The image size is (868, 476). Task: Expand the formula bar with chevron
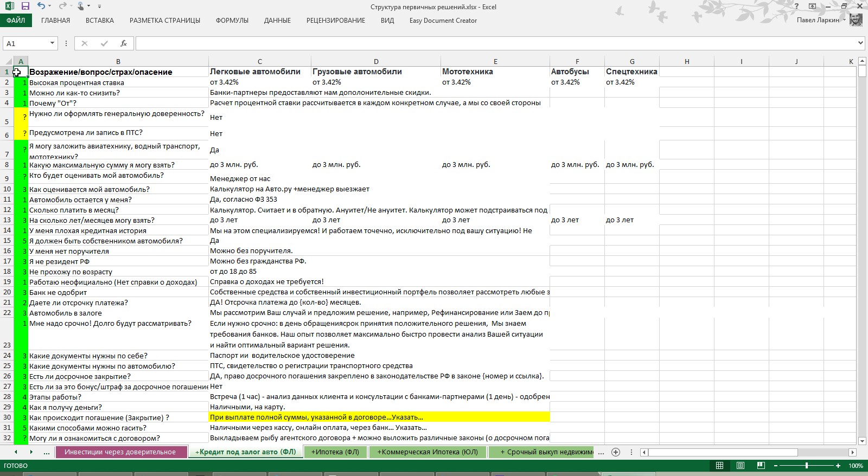click(x=860, y=43)
